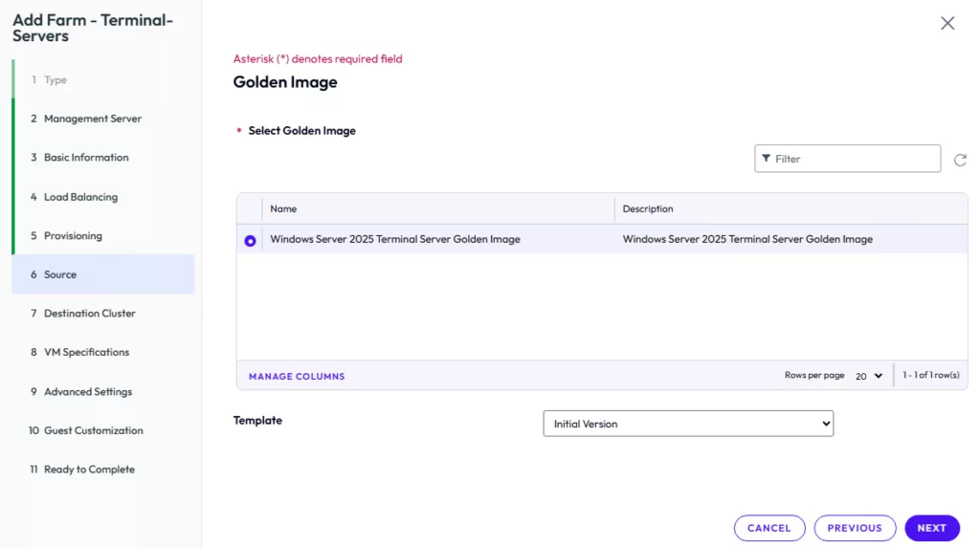The image size is (980, 548).
Task: Select the Windows Server 2025 golden image radio
Action: click(x=250, y=241)
